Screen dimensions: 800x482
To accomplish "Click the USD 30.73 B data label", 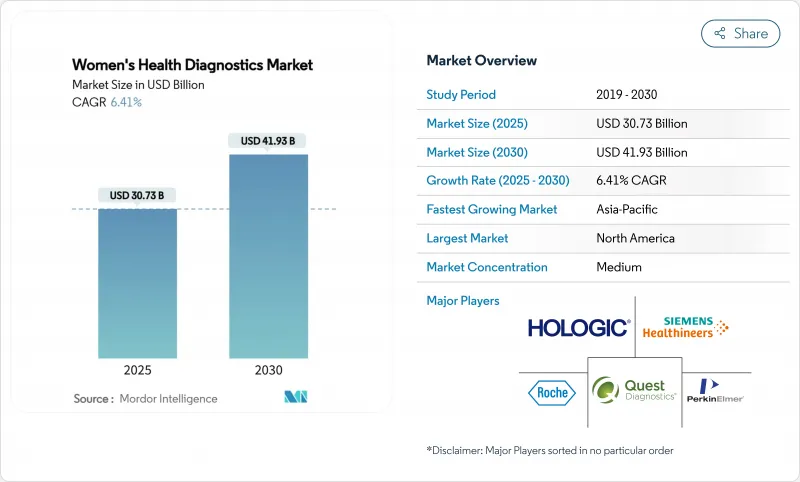I will click(x=137, y=194).
